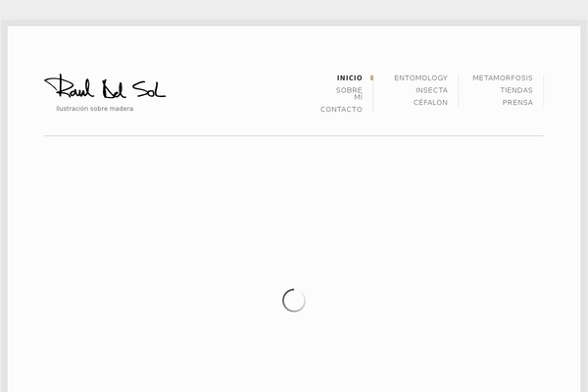The image size is (588, 392).
Task: Click the Raul Del Sol signature logo
Action: pos(105,87)
